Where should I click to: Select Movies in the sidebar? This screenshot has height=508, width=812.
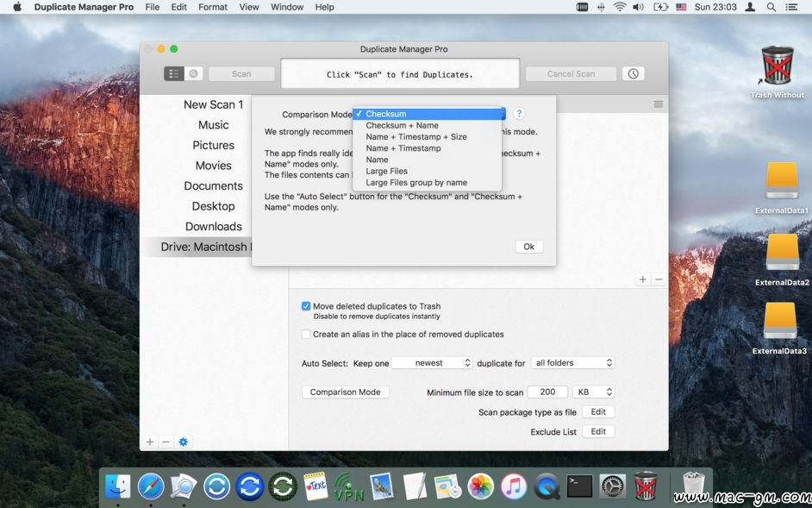pyautogui.click(x=214, y=166)
